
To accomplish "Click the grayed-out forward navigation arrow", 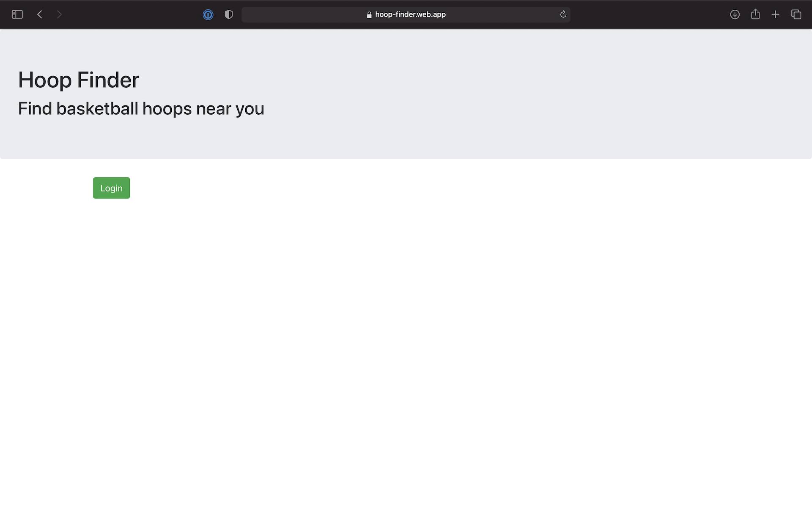I will 60,14.
